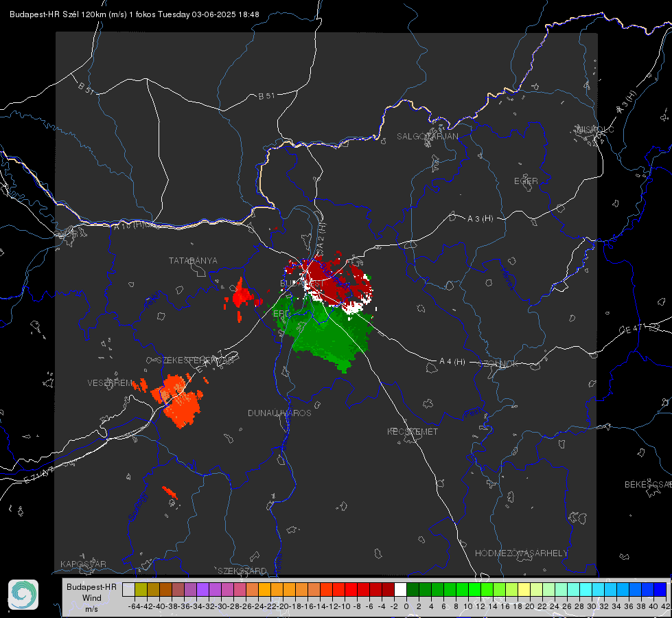Click the SZOLNOK city label

498,364
